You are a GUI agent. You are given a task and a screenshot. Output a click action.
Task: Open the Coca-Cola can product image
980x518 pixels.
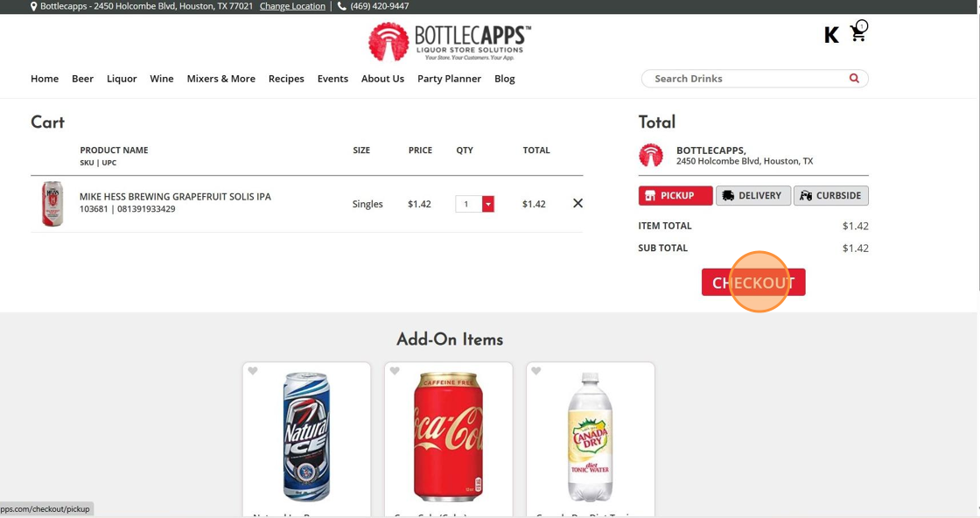click(x=448, y=437)
